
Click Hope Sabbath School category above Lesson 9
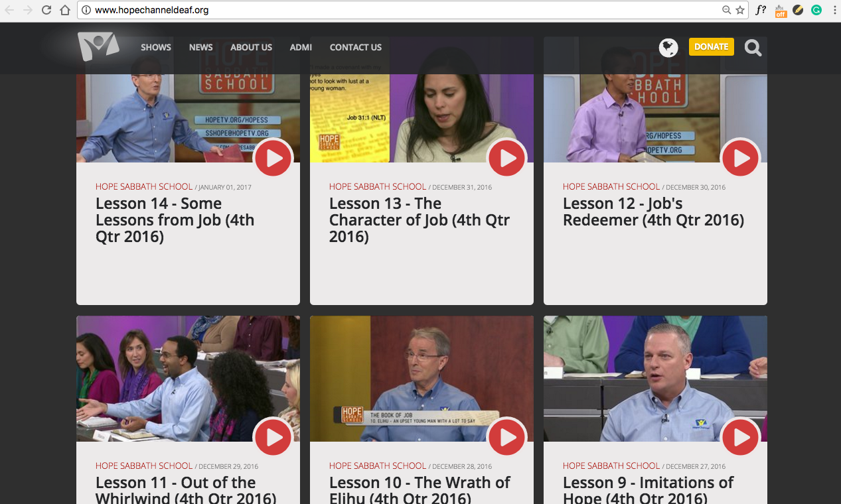[x=611, y=466]
